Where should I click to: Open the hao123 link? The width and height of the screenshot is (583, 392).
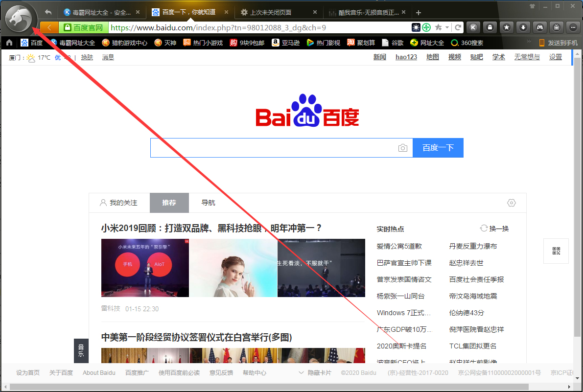pyautogui.click(x=406, y=57)
